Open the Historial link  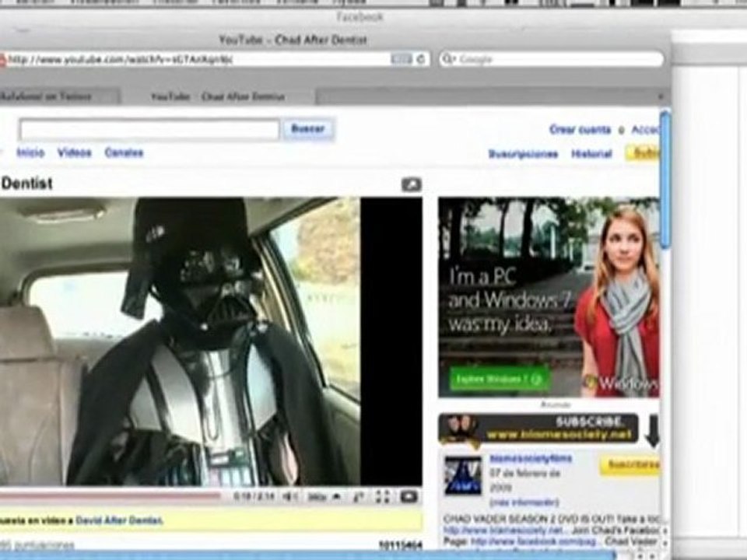(x=591, y=154)
